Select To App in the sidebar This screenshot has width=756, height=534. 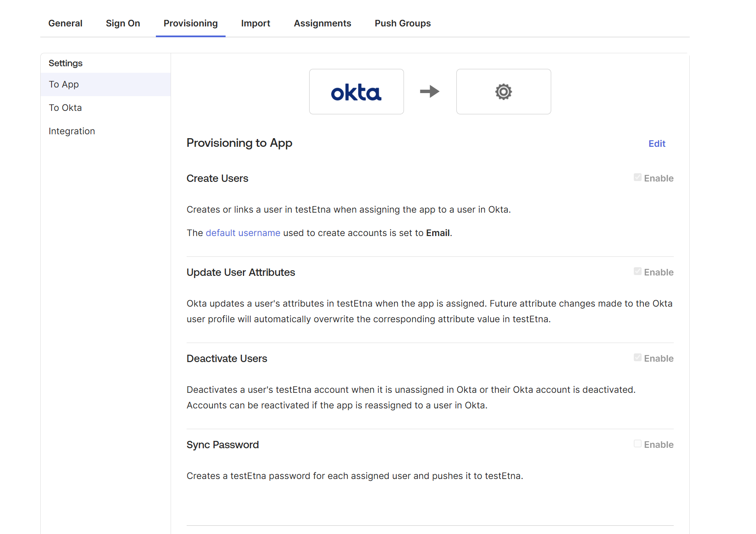pyautogui.click(x=64, y=84)
